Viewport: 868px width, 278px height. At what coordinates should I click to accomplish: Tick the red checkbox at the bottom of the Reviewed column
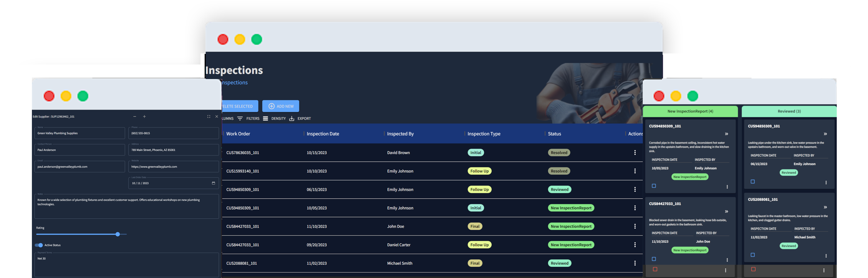click(753, 269)
